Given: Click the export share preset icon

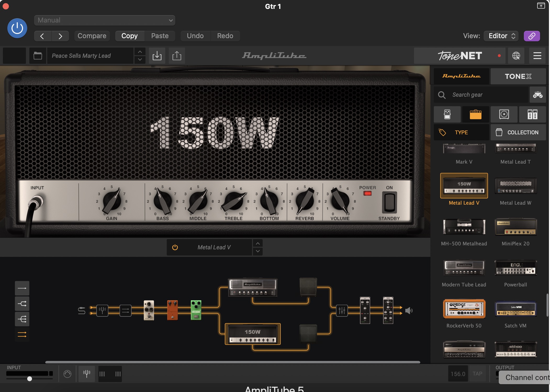Looking at the screenshot, I should pos(177,56).
